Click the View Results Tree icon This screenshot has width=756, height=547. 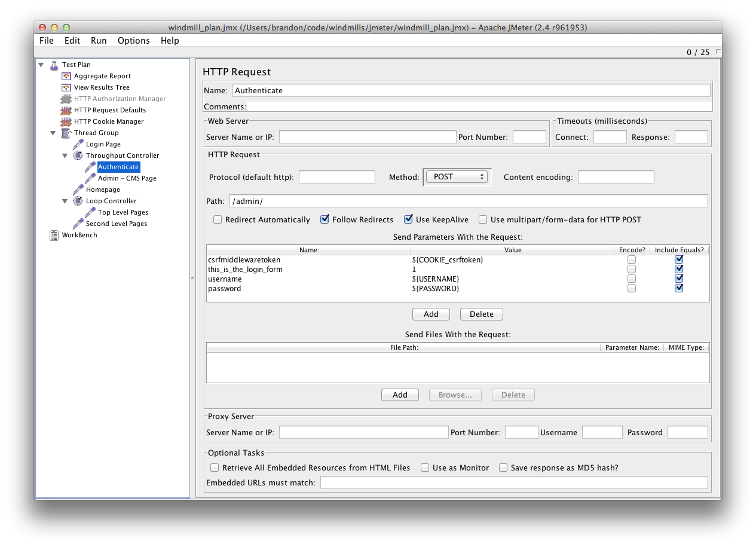coord(66,87)
